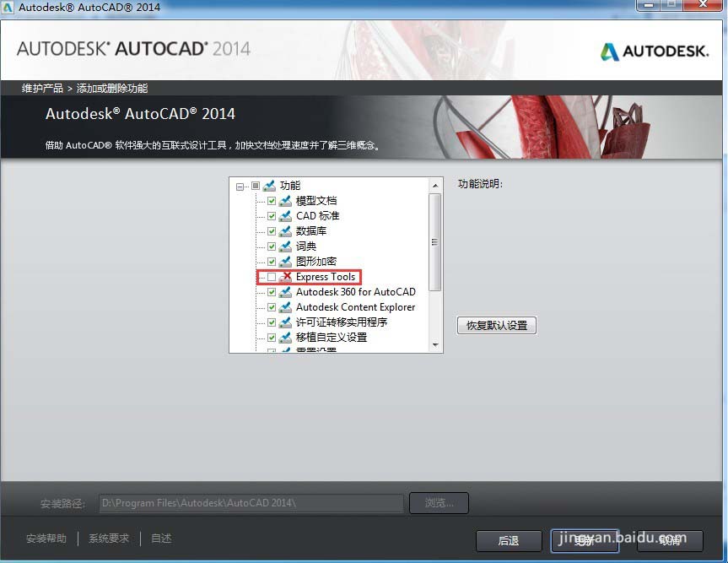This screenshot has width=728, height=563.
Task: Click the icon beside Autodesk Content Explorer
Action: 285,307
